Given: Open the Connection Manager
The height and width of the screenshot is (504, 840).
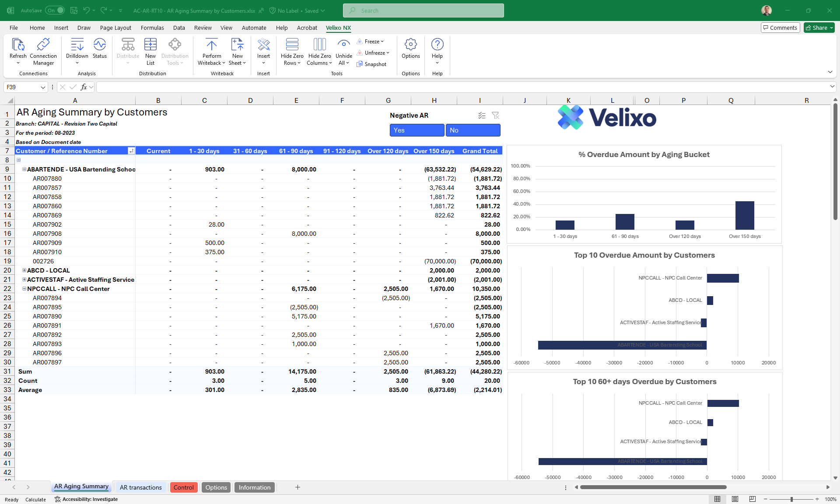Looking at the screenshot, I should [x=43, y=45].
